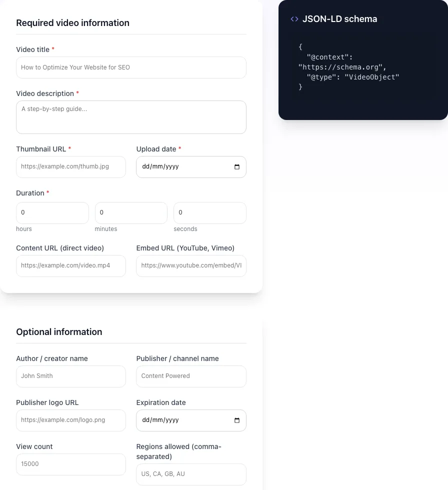Click the Regions allowed input field
The image size is (448, 490).
coord(191,474)
